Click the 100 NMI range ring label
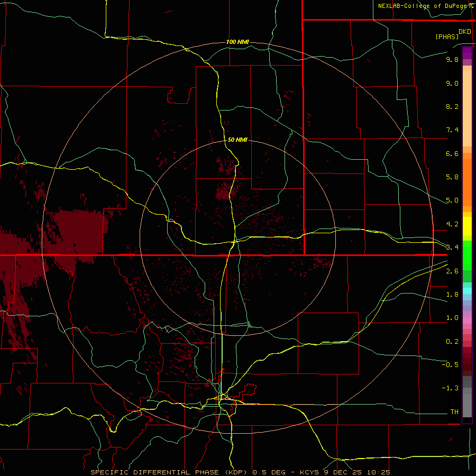The width and height of the screenshot is (476, 476). (x=237, y=42)
